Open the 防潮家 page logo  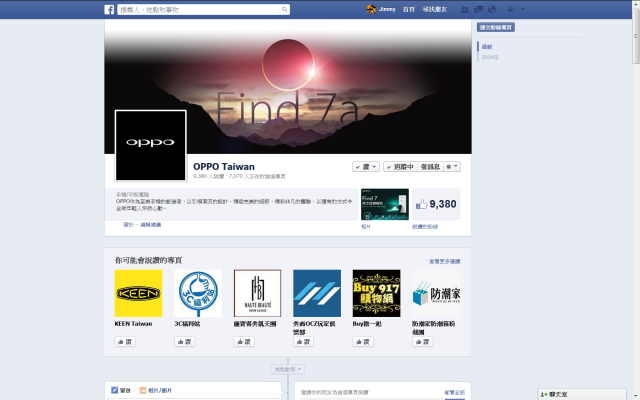(x=436, y=293)
